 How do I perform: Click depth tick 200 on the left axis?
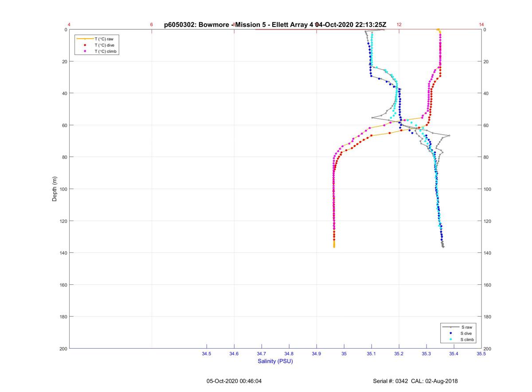point(63,349)
